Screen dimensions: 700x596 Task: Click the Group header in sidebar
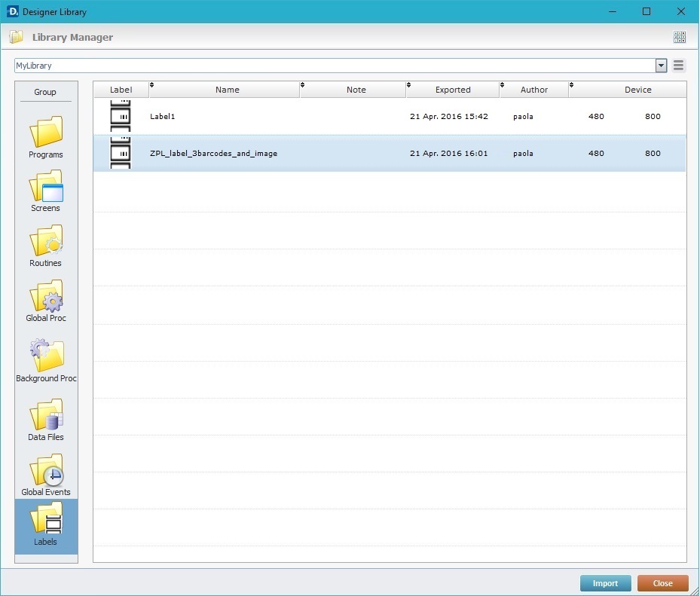tap(45, 92)
